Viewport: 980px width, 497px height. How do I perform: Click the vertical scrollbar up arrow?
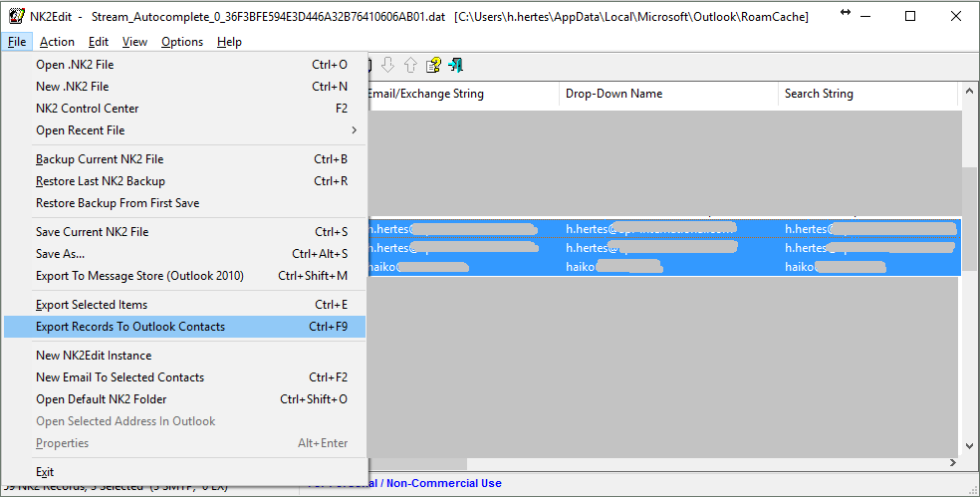[x=969, y=92]
